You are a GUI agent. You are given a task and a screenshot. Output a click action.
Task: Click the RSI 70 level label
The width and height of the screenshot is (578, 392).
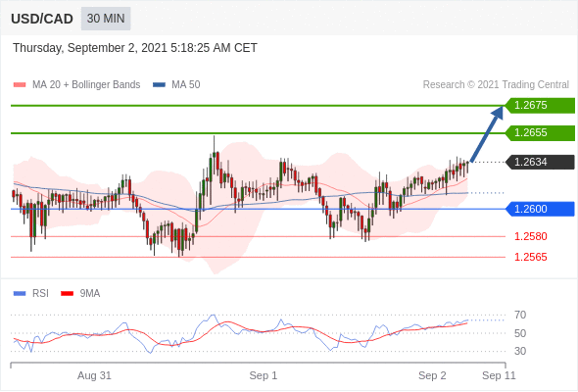coord(520,315)
